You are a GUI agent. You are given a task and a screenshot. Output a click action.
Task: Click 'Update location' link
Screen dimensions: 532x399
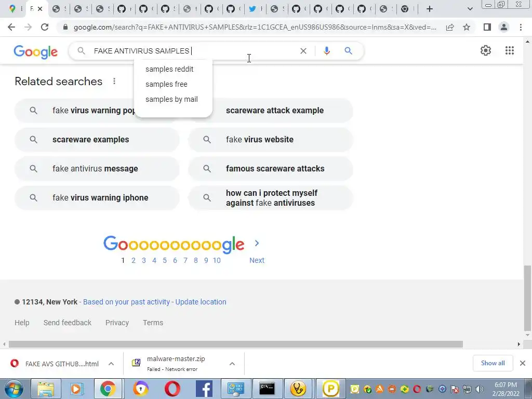[201, 302]
